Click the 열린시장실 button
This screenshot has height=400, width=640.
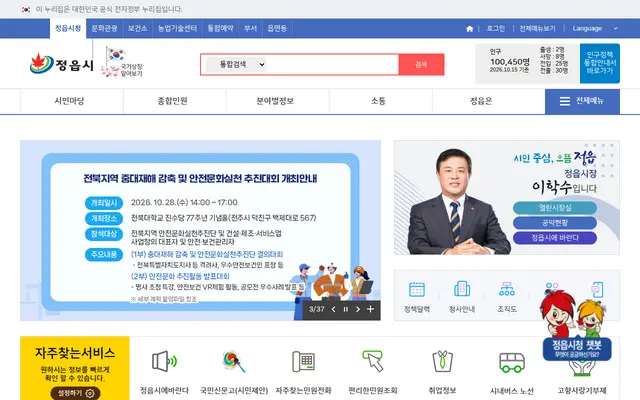(x=555, y=208)
